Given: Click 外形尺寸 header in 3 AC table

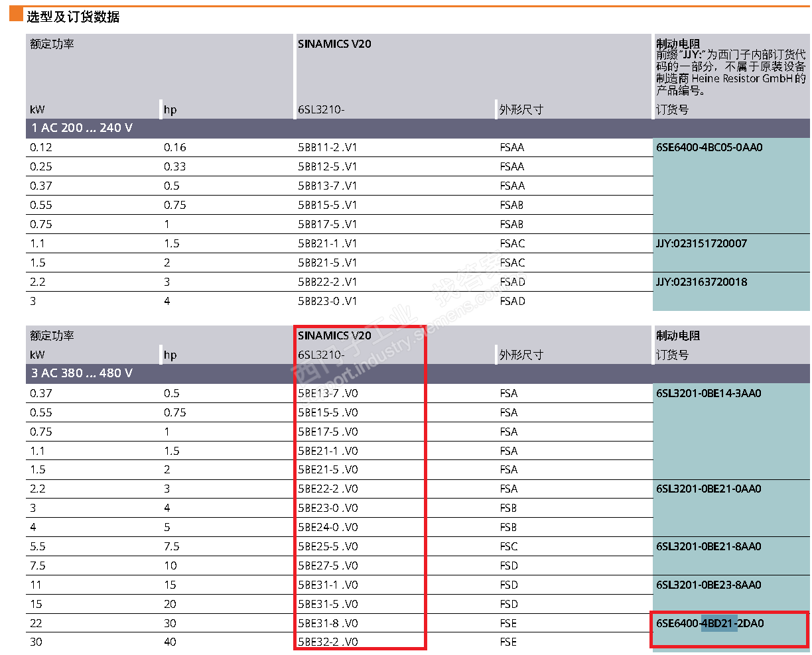Looking at the screenshot, I should coord(521,355).
